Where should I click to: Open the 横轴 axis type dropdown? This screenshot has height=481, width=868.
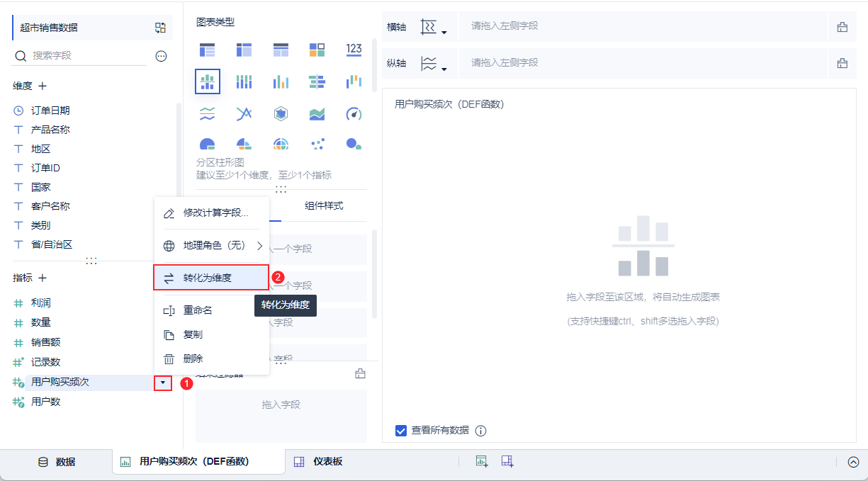[434, 27]
